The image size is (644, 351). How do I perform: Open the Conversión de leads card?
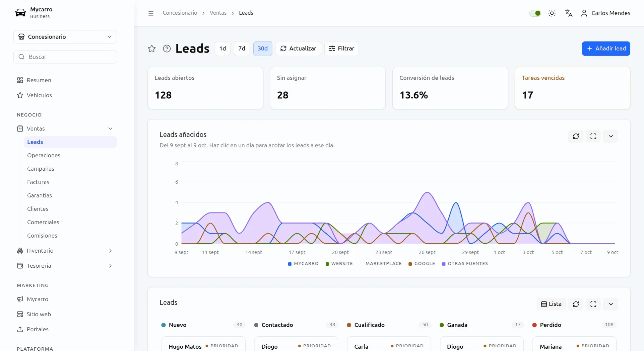[x=450, y=88]
